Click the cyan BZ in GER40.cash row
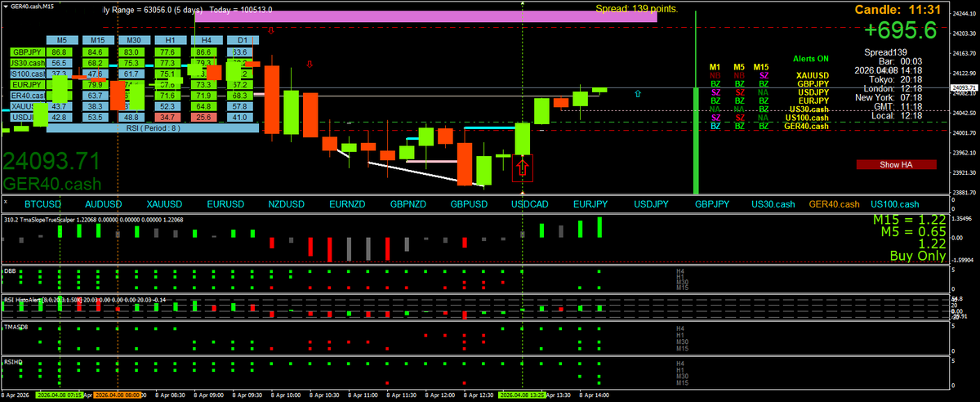The width and height of the screenshot is (980, 402). click(x=715, y=126)
